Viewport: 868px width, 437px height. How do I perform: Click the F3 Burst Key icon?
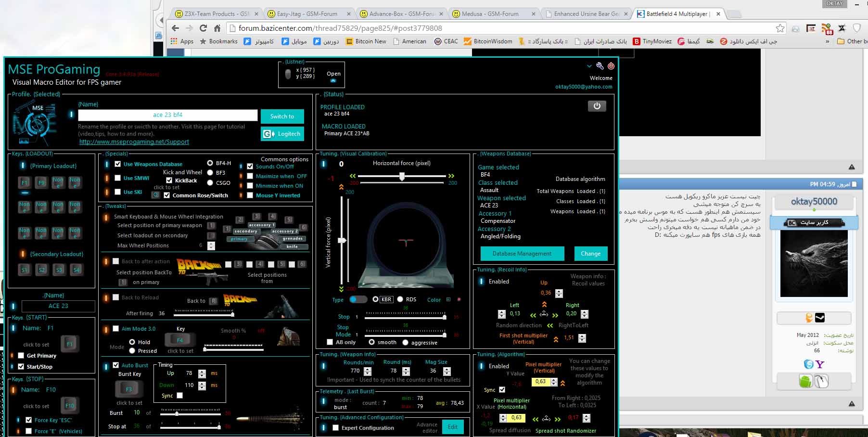point(129,389)
